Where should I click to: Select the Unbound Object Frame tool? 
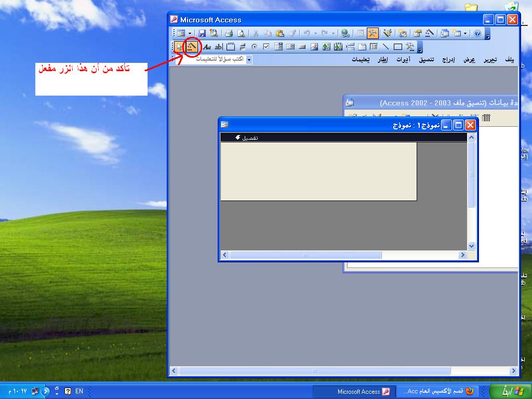pos(326,47)
